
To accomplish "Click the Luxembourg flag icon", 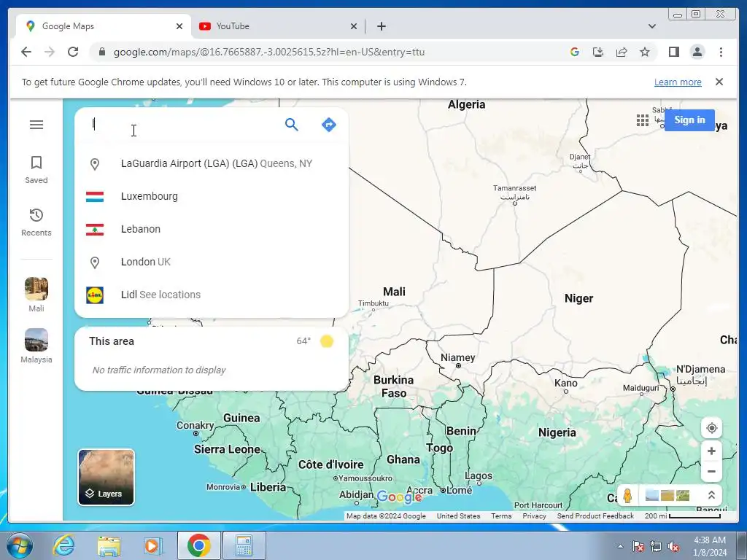I will point(95,197).
